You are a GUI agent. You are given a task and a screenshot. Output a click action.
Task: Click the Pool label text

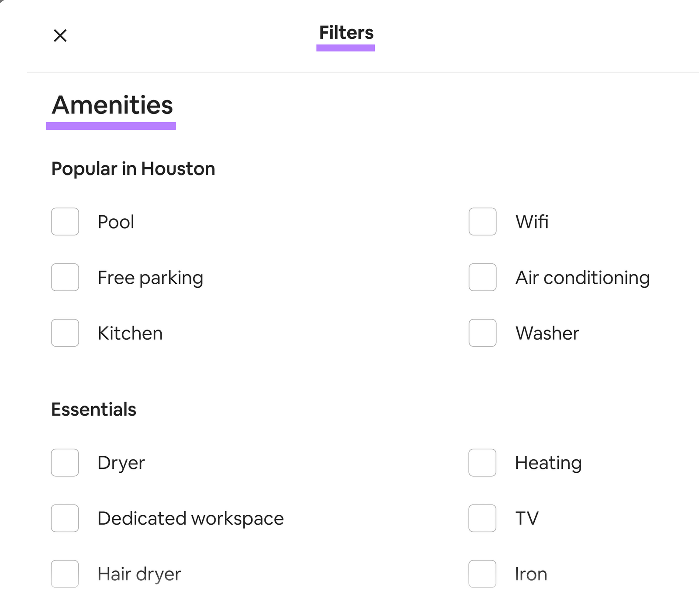click(115, 222)
